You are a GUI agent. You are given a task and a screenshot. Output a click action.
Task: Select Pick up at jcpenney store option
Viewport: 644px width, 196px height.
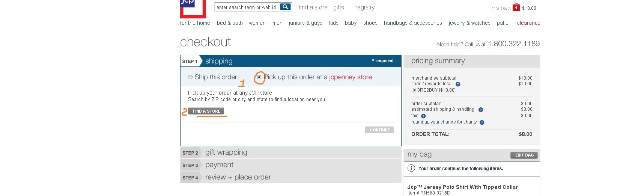259,77
